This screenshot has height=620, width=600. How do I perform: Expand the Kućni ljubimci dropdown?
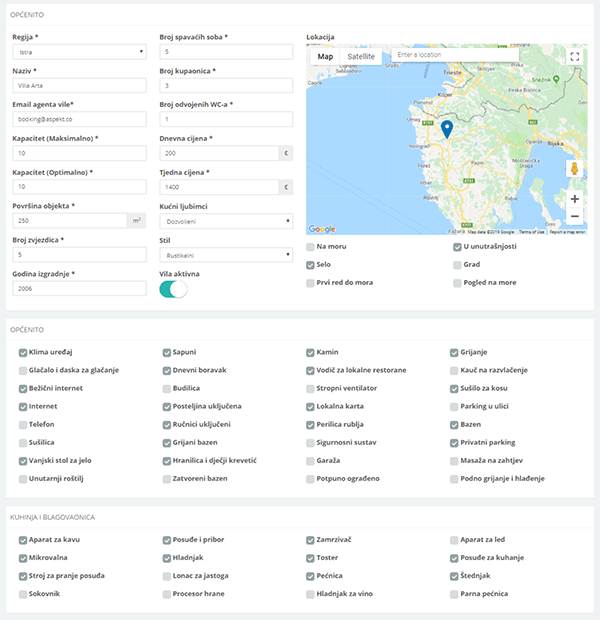pos(226,221)
